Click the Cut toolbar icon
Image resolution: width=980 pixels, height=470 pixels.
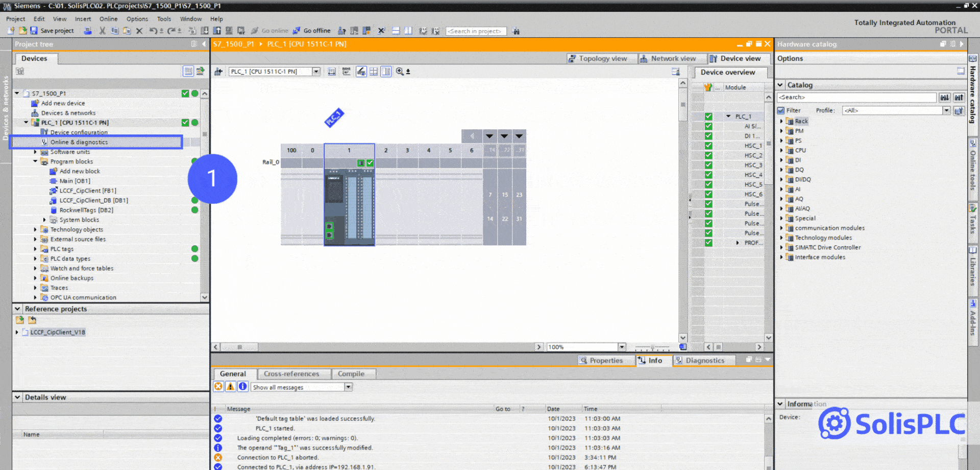pos(102,31)
